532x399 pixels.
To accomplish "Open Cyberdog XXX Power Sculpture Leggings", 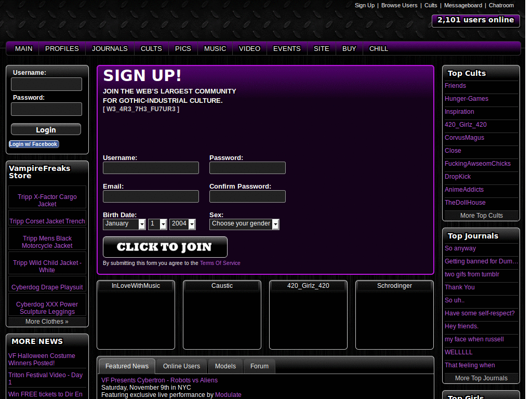I will (x=47, y=308).
